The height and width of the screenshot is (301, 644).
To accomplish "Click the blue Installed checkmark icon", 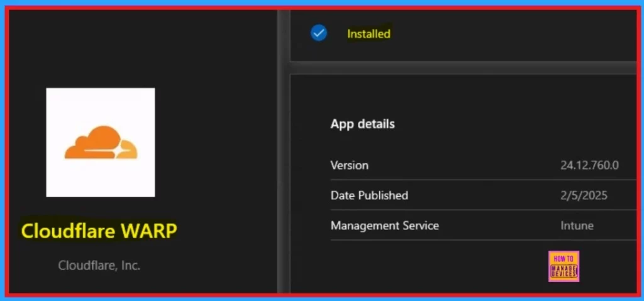I will tap(319, 33).
